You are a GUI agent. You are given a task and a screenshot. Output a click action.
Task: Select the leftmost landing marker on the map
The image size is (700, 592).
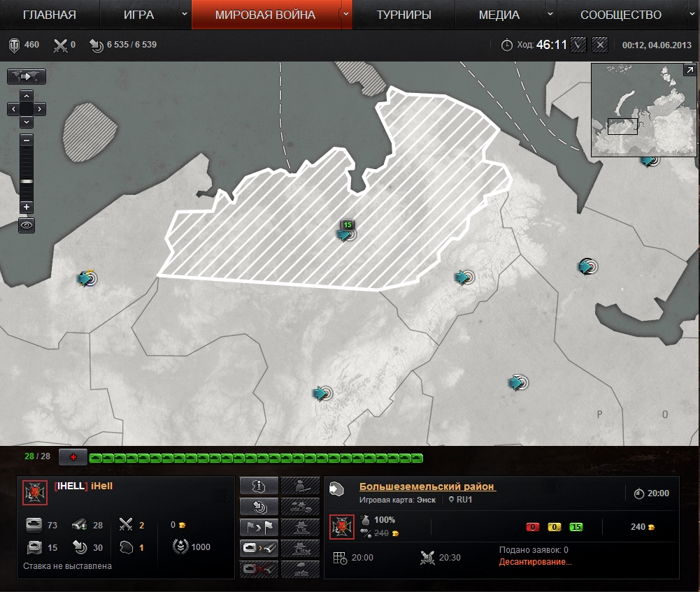[x=87, y=278]
